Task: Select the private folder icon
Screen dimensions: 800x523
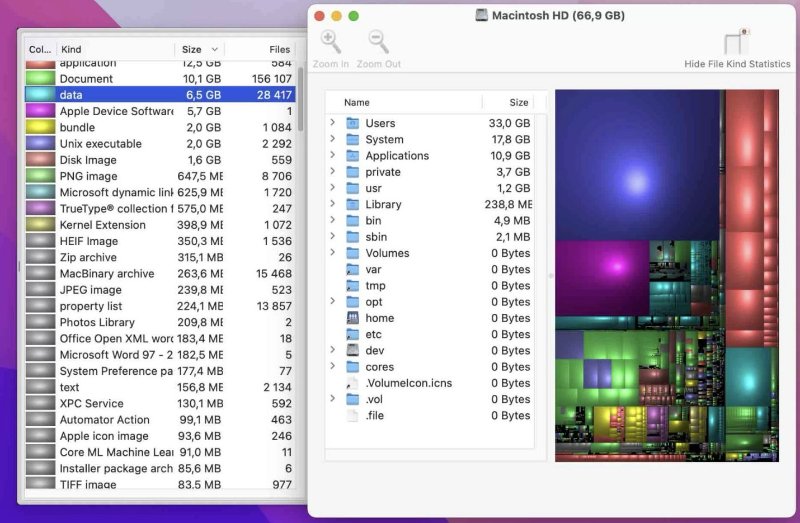Action: (x=353, y=172)
